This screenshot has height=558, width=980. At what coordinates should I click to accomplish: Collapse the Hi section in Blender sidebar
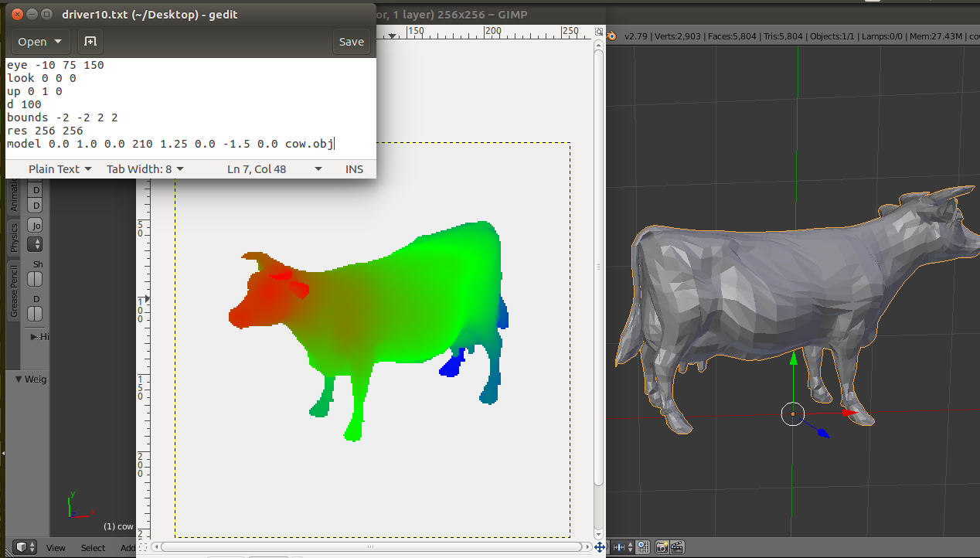[37, 336]
